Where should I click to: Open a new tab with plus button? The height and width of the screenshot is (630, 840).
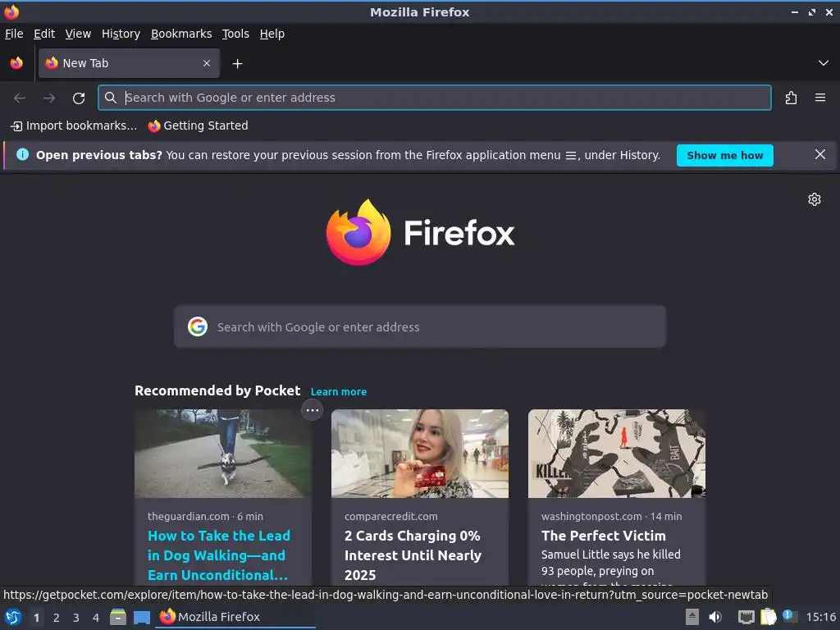[237, 64]
